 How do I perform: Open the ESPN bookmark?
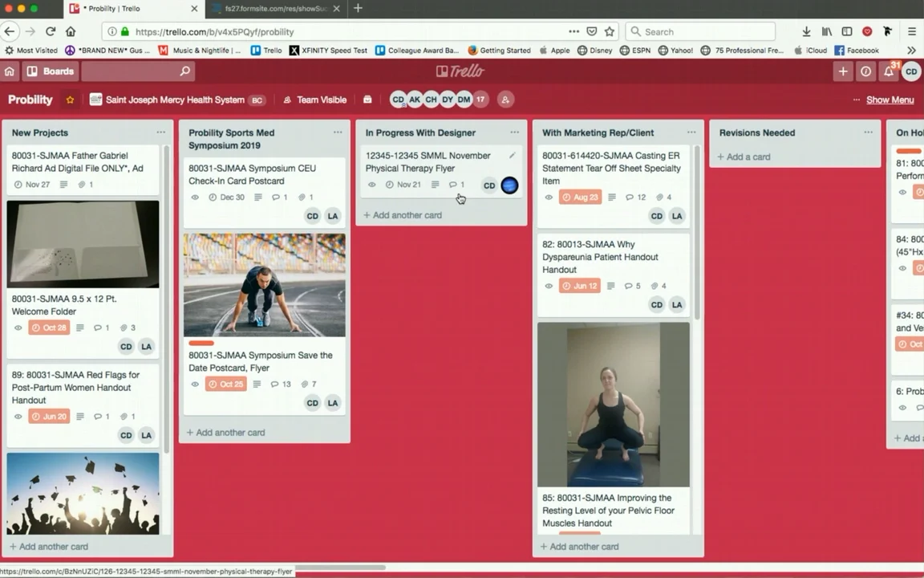tap(634, 50)
